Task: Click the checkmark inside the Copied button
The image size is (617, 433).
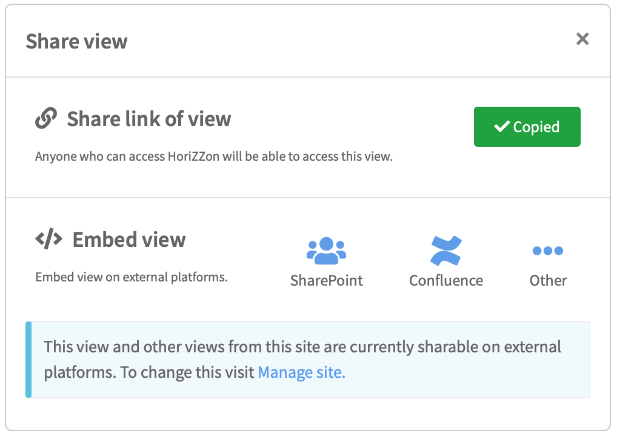Action: (x=502, y=126)
